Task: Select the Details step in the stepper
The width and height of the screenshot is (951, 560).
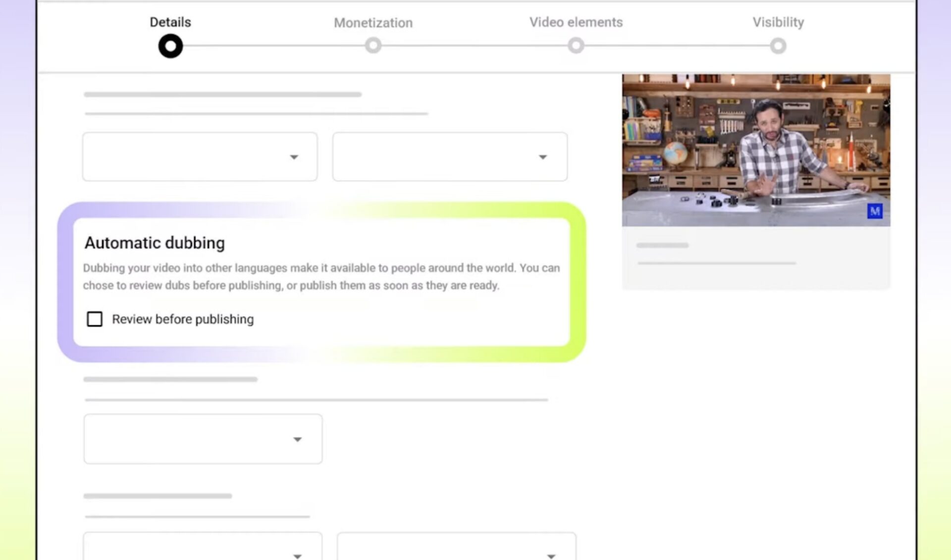Action: (170, 22)
